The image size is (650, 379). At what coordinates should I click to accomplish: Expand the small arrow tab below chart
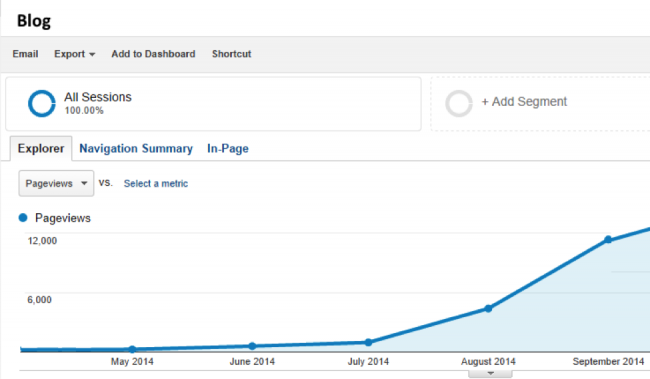click(490, 374)
